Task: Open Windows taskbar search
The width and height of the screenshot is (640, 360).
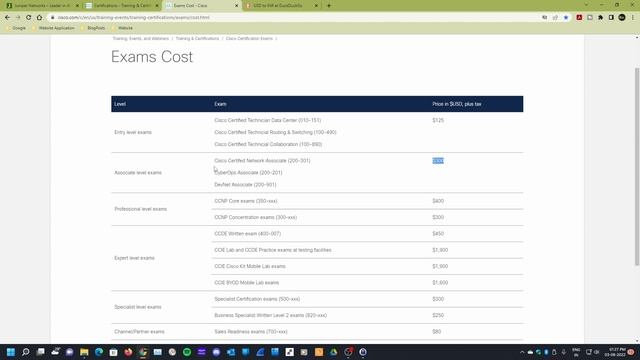Action: (x=26, y=352)
